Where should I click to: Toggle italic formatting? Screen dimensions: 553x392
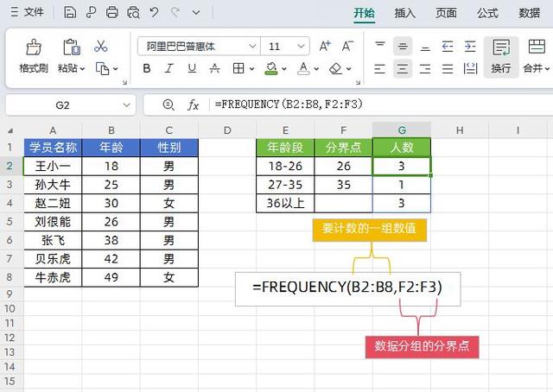point(169,68)
